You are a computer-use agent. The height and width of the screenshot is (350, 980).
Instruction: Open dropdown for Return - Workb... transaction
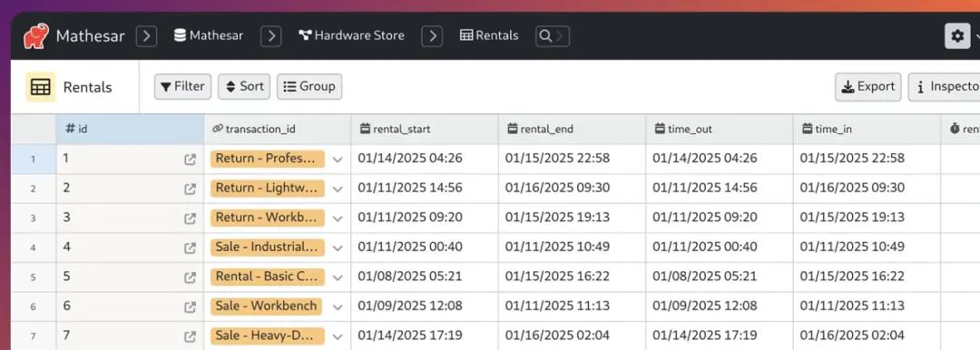338,219
